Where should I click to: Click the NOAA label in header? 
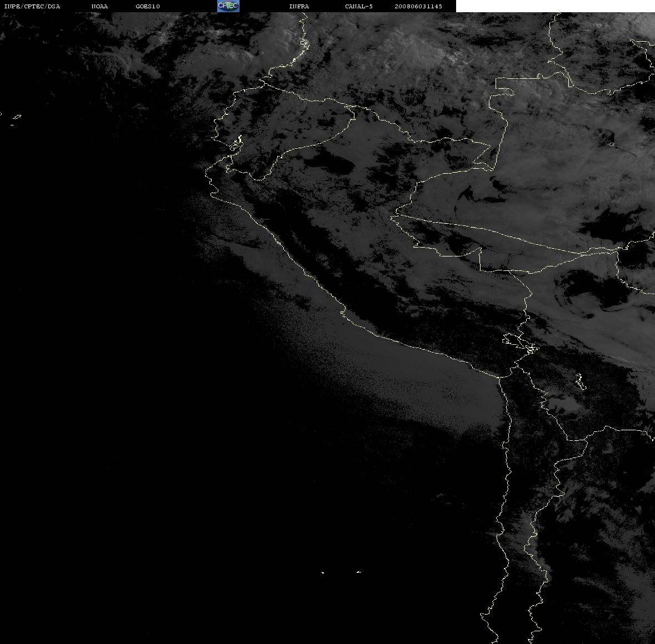pyautogui.click(x=99, y=6)
